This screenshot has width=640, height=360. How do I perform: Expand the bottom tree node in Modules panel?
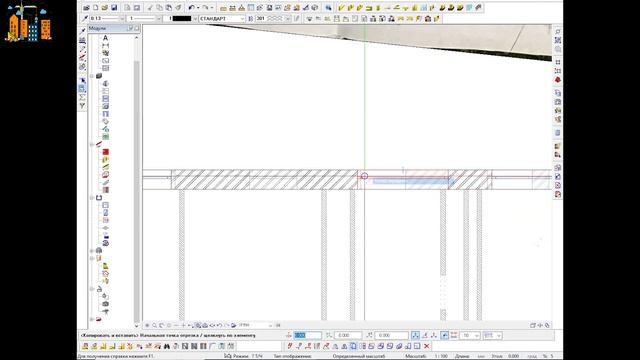[92, 319]
